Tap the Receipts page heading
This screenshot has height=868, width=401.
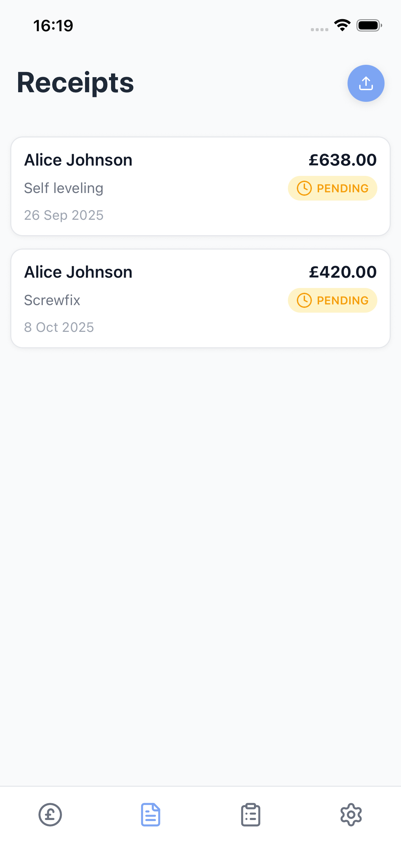(x=75, y=83)
